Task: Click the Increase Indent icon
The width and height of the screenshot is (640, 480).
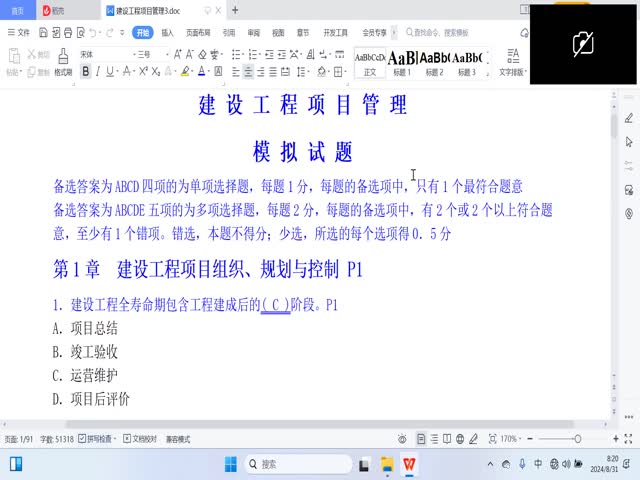Action: 282,54
